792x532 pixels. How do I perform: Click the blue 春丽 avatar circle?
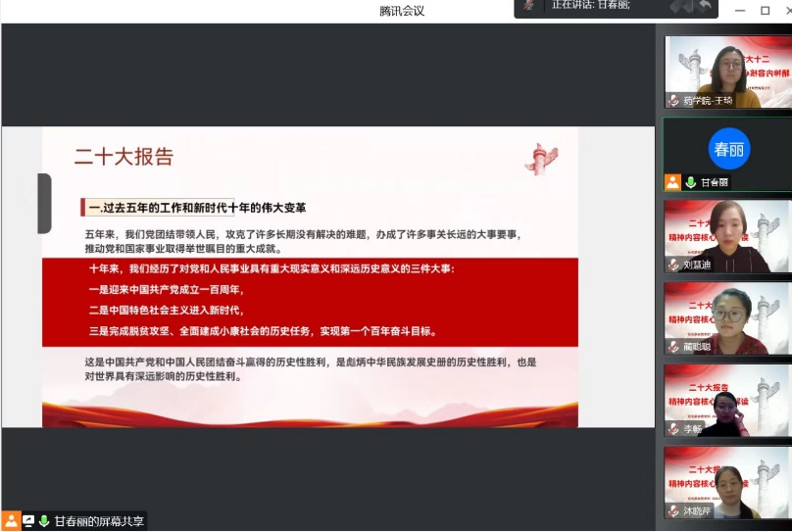coord(728,149)
